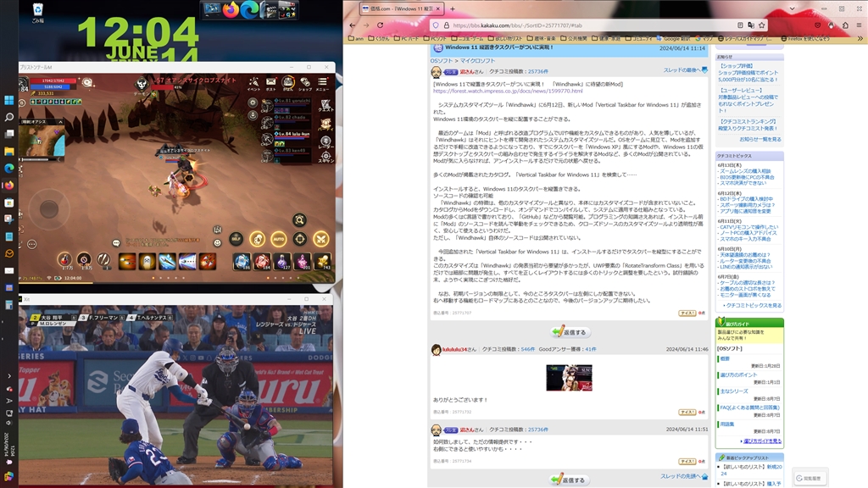Open the game's bag (かばん) icon
The image size is (868, 488).
[288, 84]
